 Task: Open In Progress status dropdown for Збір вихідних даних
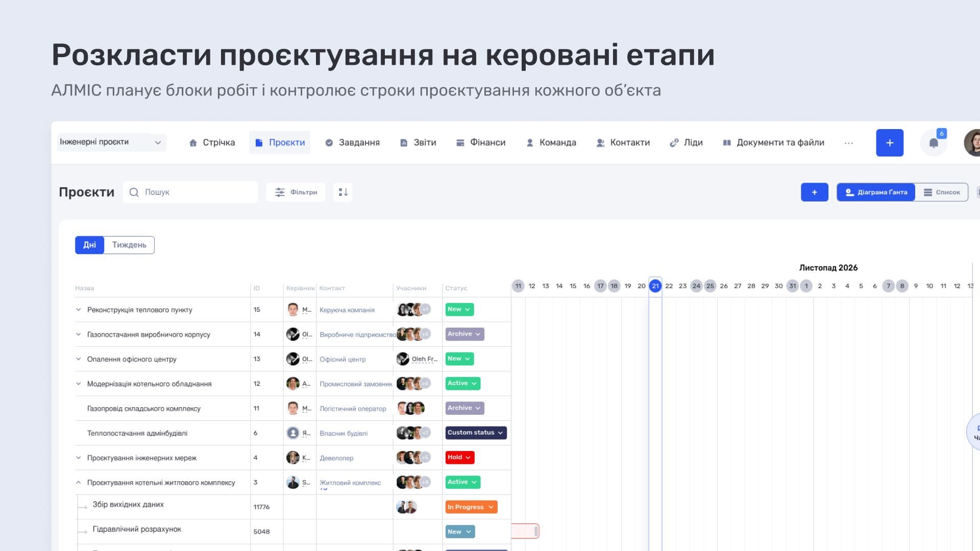tap(471, 507)
